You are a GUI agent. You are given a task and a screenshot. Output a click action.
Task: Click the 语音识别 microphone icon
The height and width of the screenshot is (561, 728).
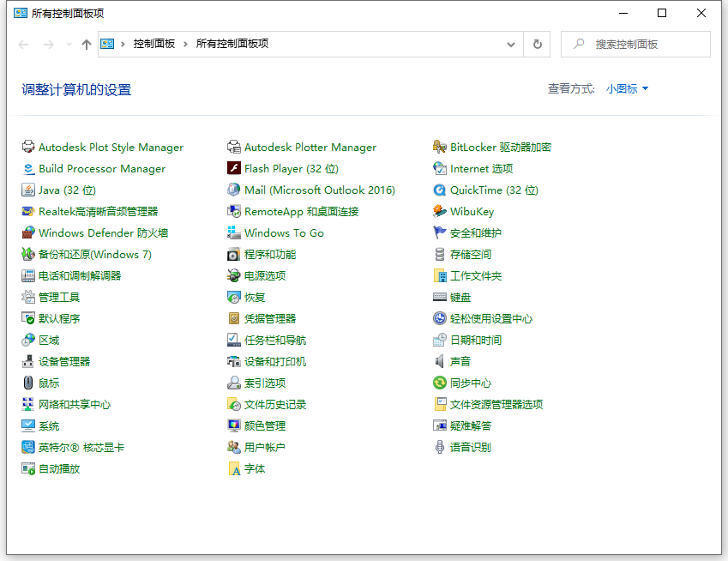coord(440,447)
